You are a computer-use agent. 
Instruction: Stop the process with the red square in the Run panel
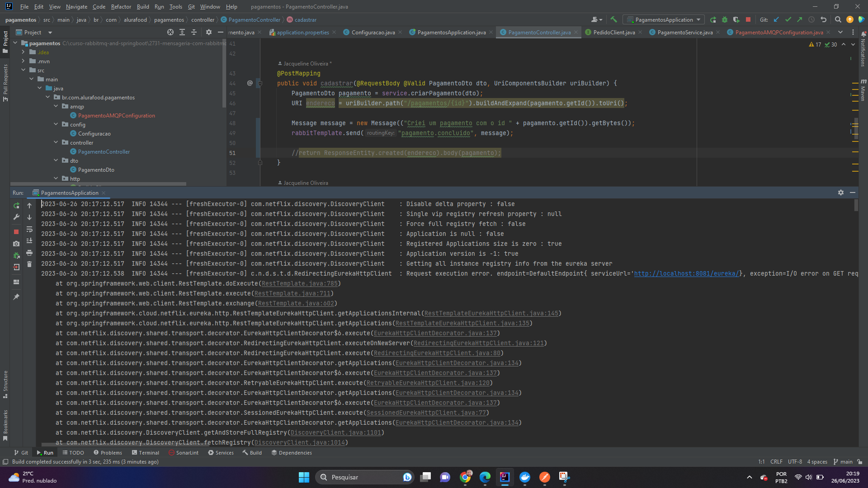click(x=16, y=231)
